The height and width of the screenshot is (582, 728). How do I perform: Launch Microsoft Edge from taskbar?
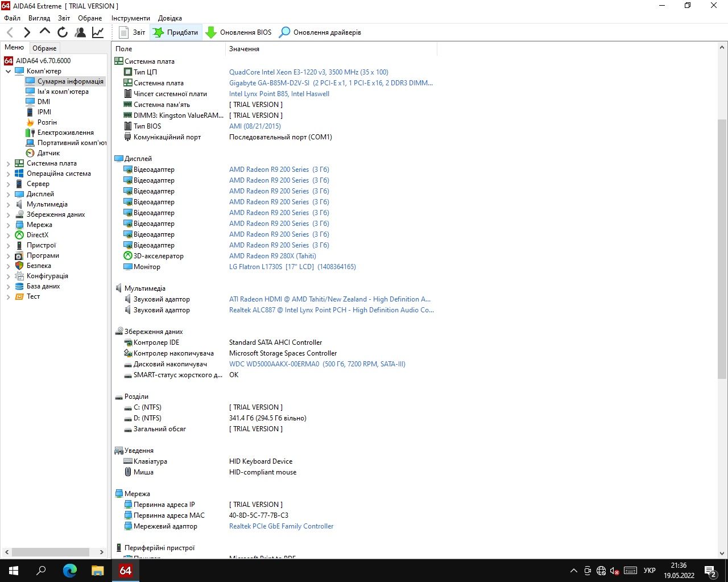tap(70, 571)
